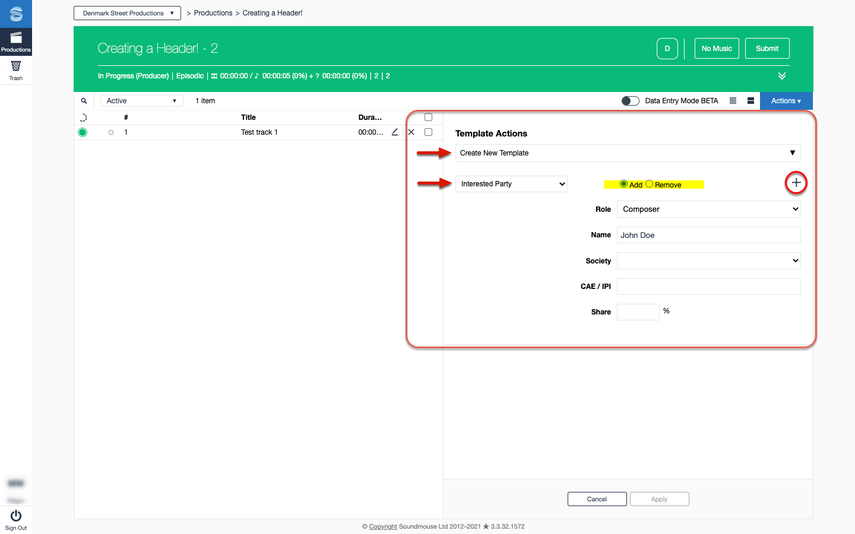
Task: Click the Episodic status text
Action: pyautogui.click(x=190, y=76)
